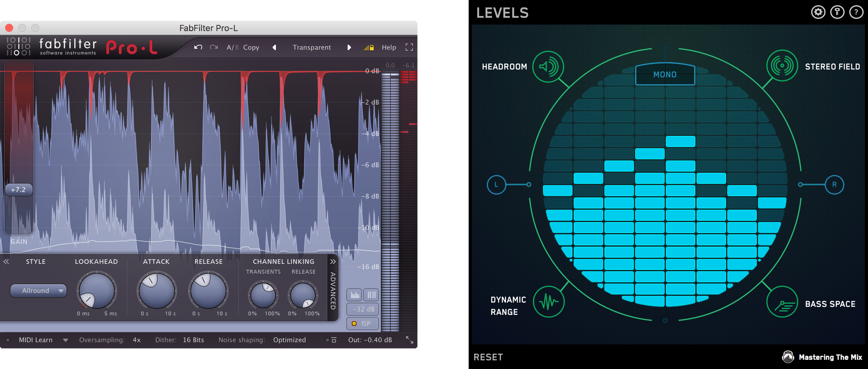Toggle the MIDI Learn indicator dot
Viewport: 868px width, 369px height.
tap(8, 340)
